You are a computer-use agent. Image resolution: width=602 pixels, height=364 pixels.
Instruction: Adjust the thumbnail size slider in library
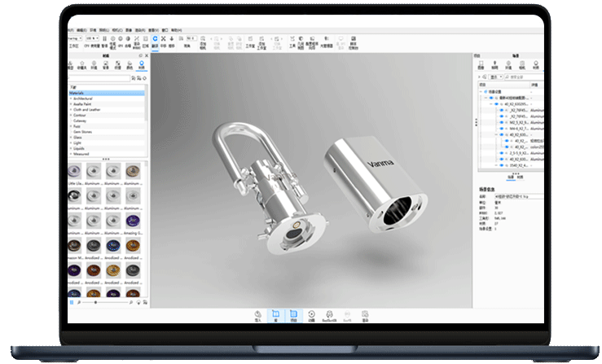(x=95, y=301)
